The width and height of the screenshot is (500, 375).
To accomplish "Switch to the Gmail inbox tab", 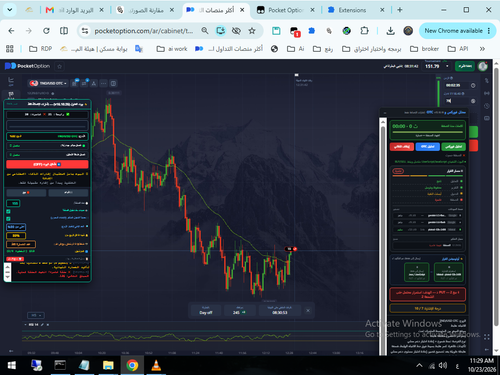I will 75,10.
